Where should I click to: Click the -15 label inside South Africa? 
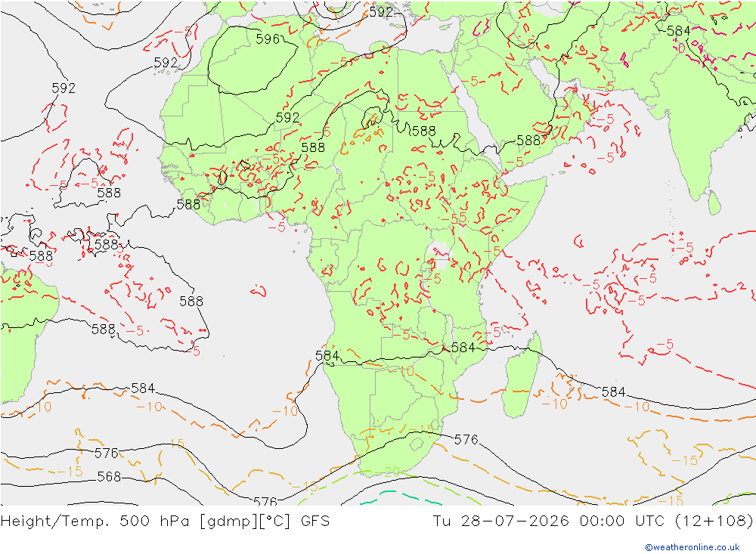coord(420,429)
